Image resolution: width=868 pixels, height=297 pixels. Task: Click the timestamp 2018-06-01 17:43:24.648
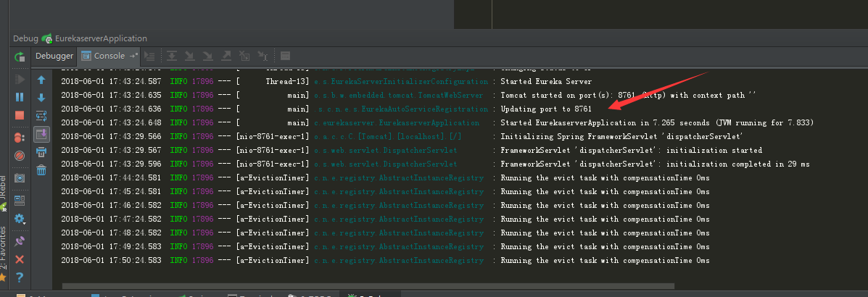(111, 122)
